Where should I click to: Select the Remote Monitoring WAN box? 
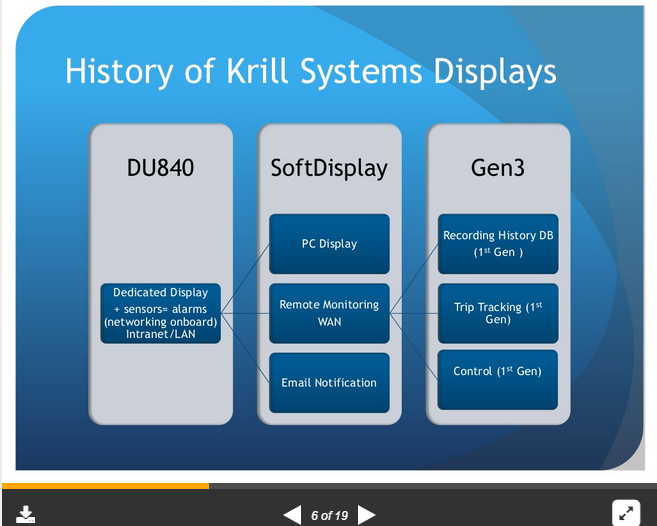click(329, 313)
